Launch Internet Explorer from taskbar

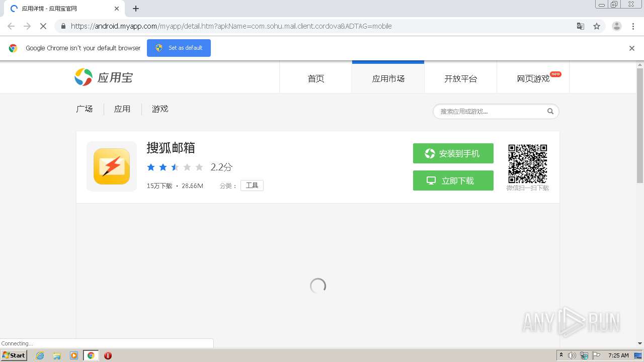point(40,355)
